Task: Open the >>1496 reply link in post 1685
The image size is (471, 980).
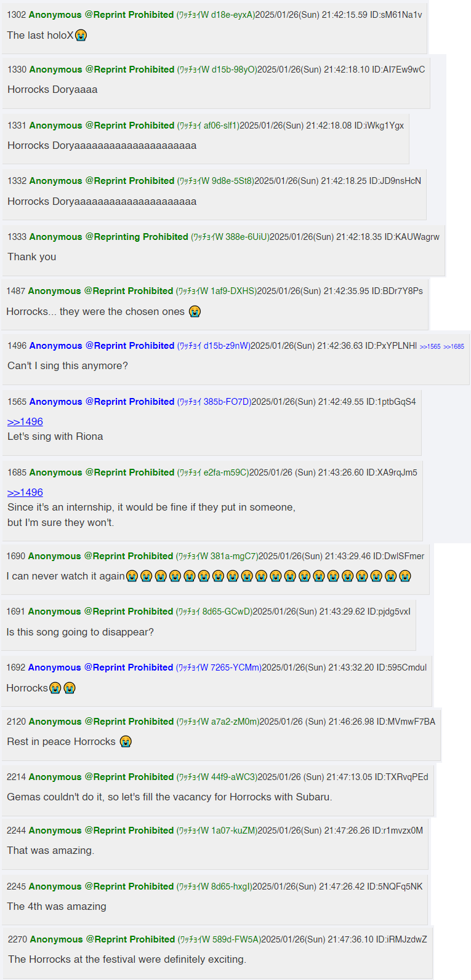Action: 25,492
